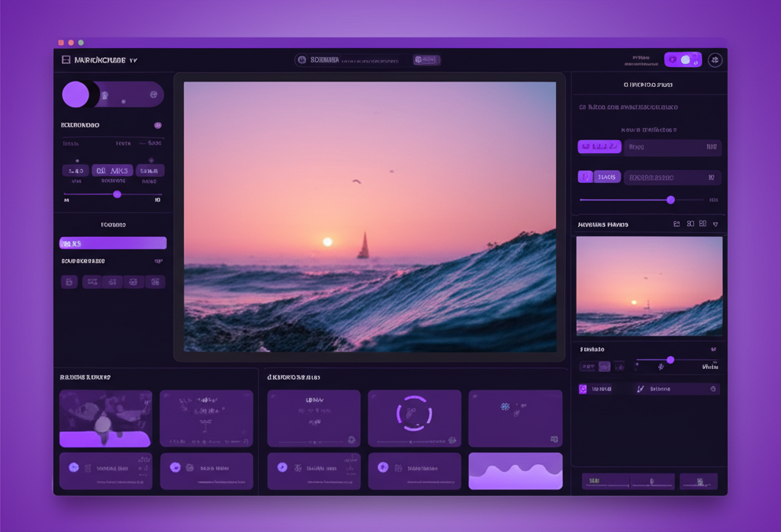Click the microphone icon beneath the right panel slider

tap(660, 367)
